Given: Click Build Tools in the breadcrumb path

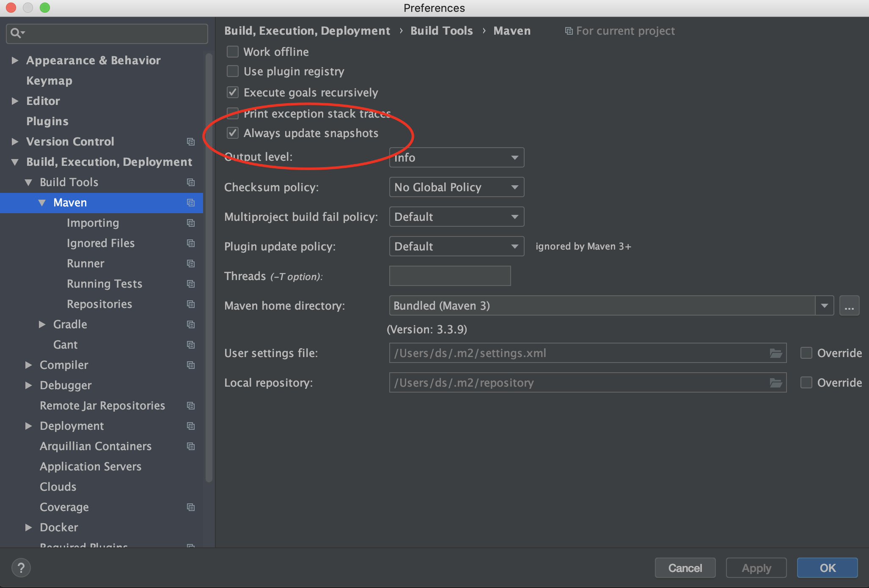Looking at the screenshot, I should tap(441, 30).
